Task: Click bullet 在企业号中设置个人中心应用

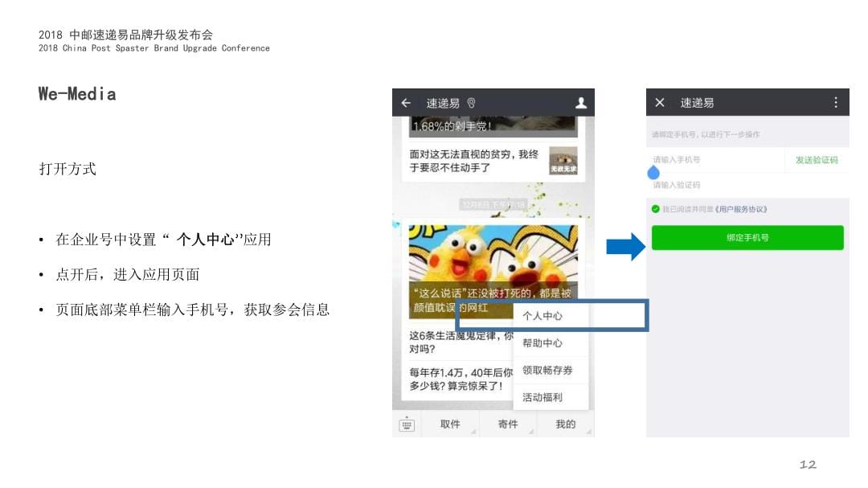Action: coord(163,240)
